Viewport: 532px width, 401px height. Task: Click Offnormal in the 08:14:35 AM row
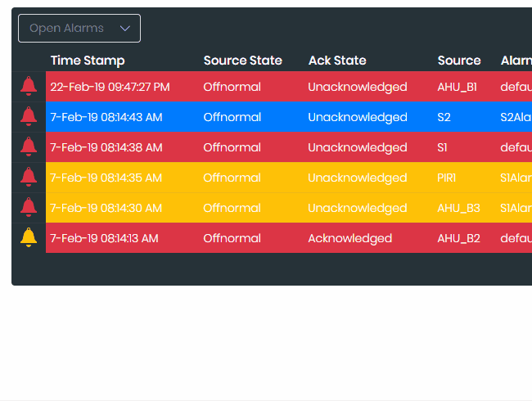point(232,178)
